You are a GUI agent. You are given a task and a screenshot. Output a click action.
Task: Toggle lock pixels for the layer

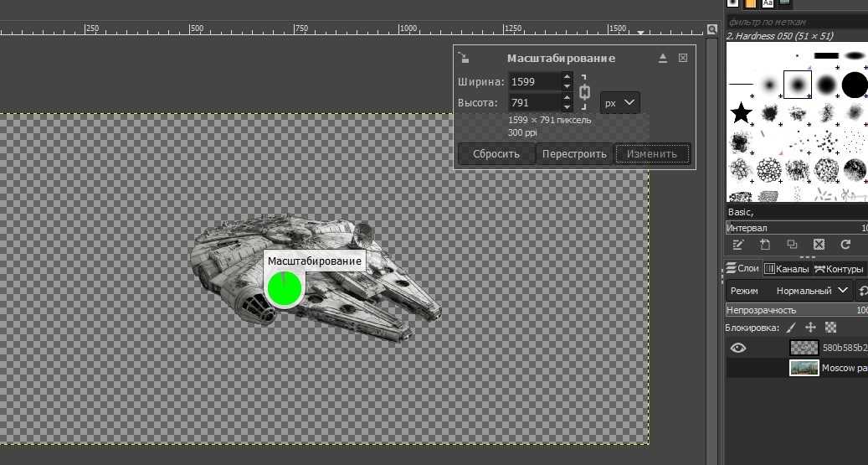click(791, 328)
